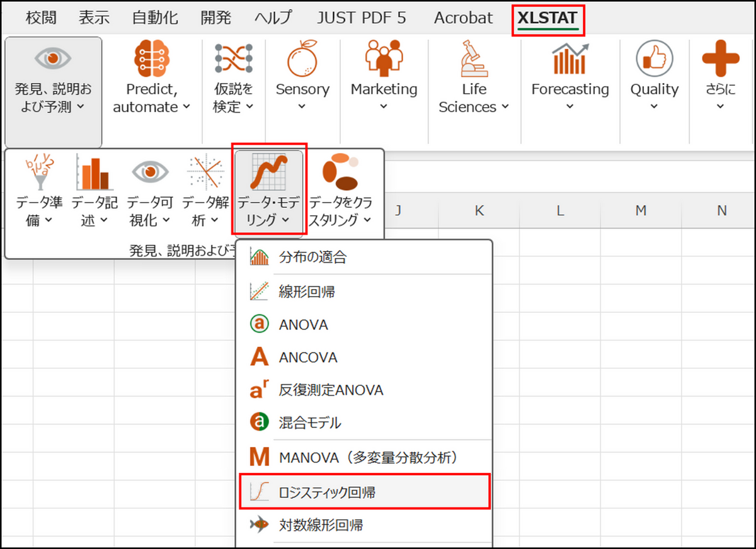
Task: Switch to the Acrobat ribbon tab
Action: coord(463,18)
